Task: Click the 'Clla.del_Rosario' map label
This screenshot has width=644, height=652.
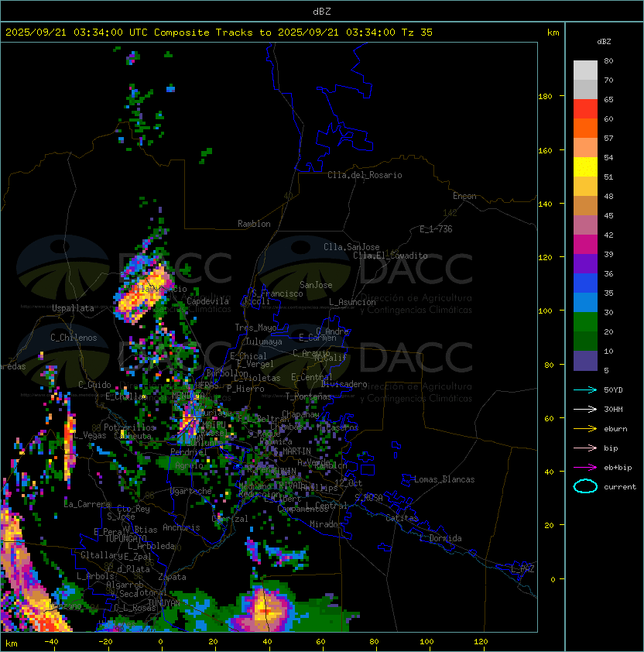Action: click(365, 175)
